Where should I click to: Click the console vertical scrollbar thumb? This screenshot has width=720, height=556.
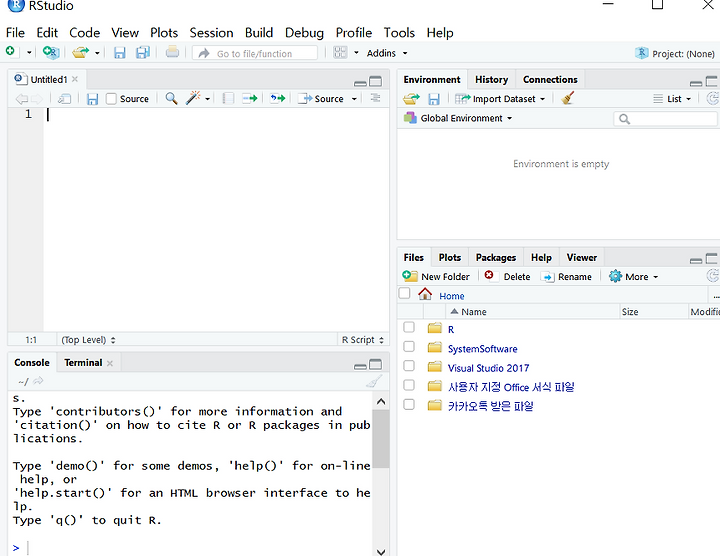pyautogui.click(x=381, y=439)
